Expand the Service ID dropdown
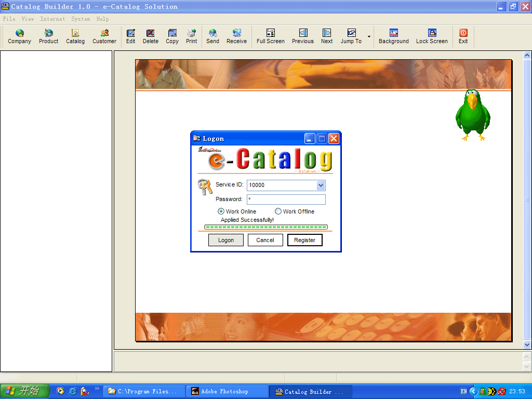The image size is (532, 399). (x=321, y=185)
